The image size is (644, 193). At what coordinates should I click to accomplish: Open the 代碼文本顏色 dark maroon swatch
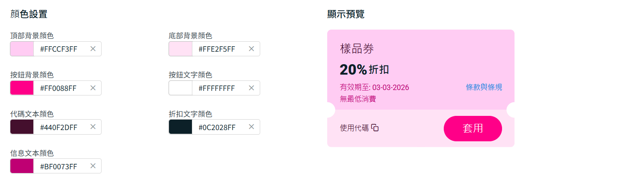[22, 127]
